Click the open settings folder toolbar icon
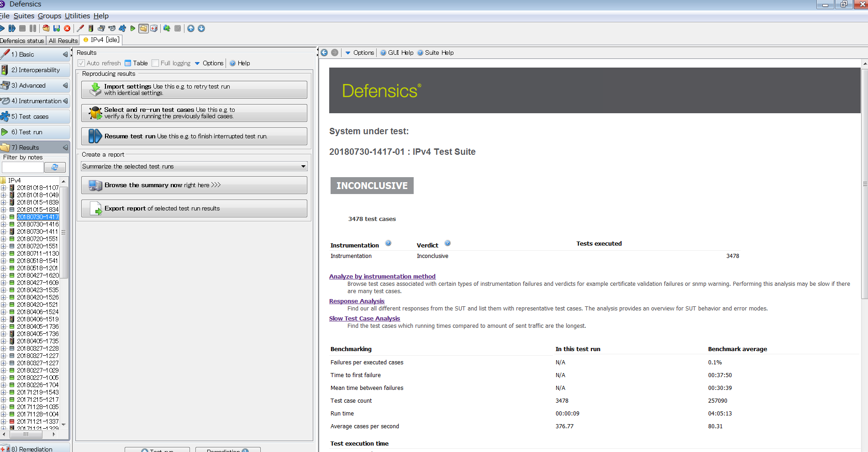This screenshot has width=868, height=452. (46, 28)
